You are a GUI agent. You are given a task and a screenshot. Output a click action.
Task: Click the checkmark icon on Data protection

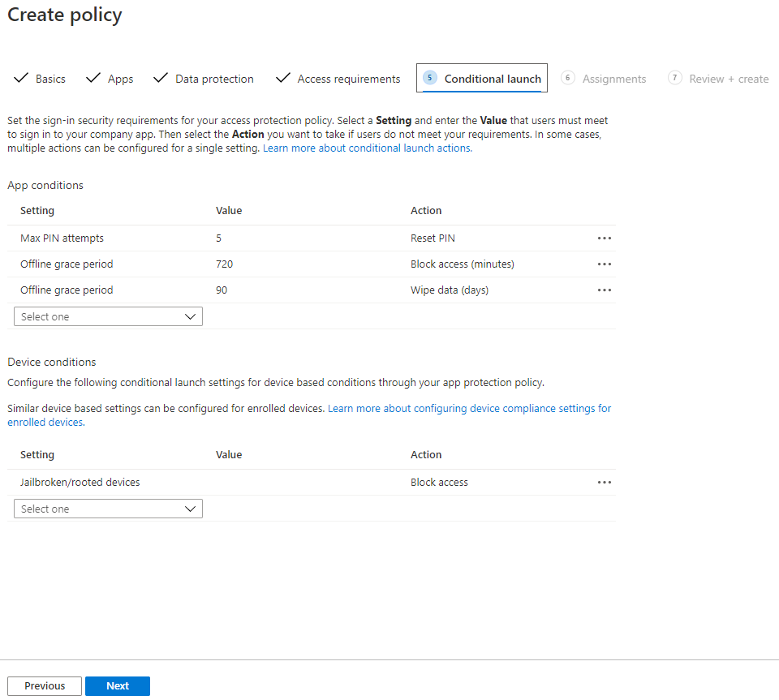[x=159, y=78]
